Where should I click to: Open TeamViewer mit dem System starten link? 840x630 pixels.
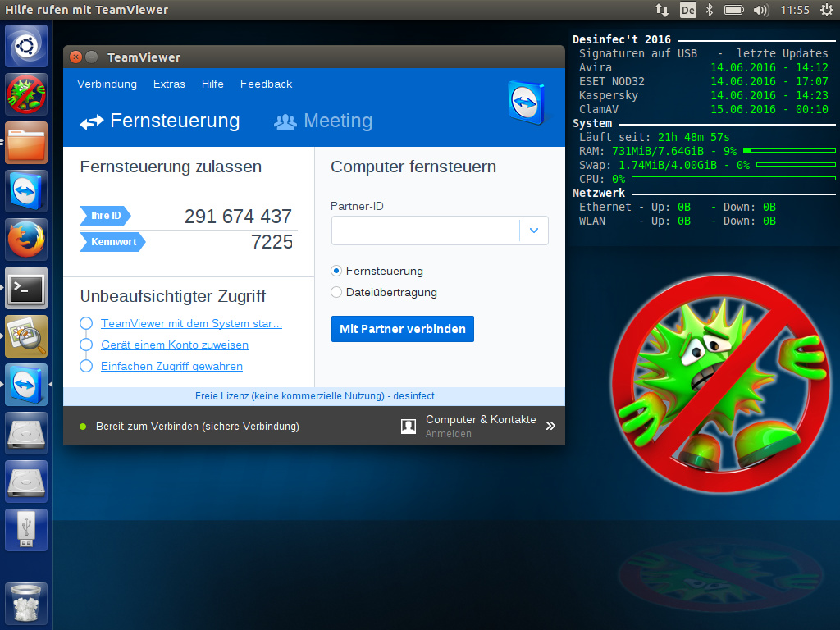point(191,323)
